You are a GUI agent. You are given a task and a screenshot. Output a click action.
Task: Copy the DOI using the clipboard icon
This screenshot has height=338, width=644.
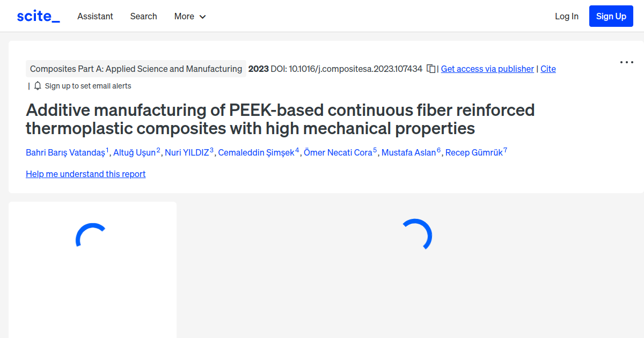tap(431, 69)
